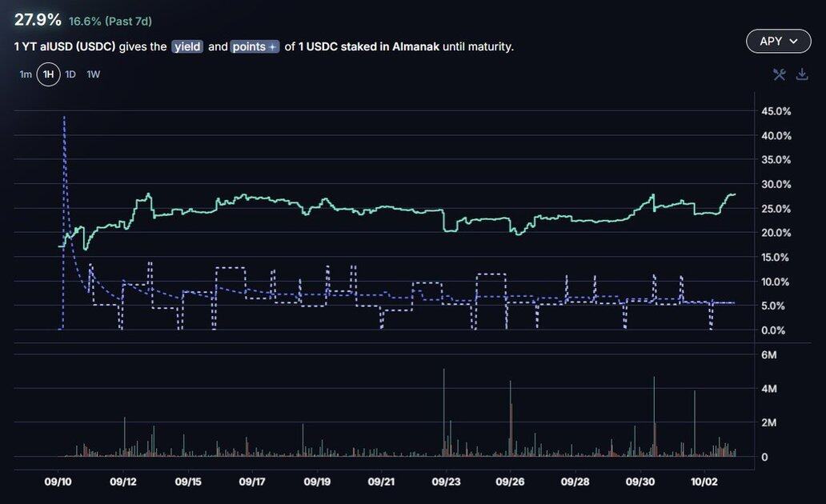The image size is (826, 504).
Task: Click the initial spike of the dashed line
Action: 64,118
